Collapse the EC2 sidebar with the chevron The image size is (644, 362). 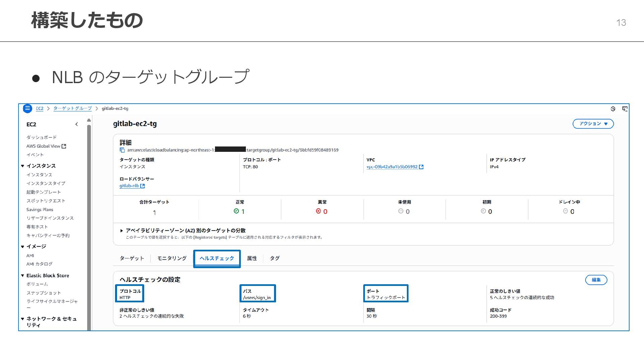[x=77, y=124]
